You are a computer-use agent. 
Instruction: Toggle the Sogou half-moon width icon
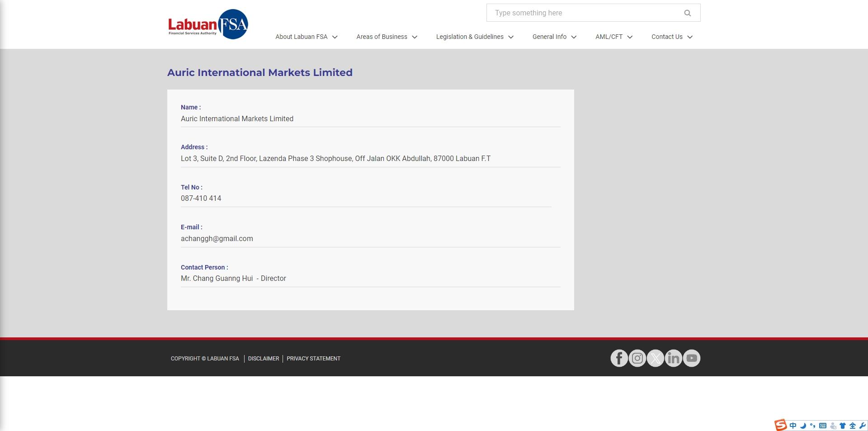tap(803, 426)
